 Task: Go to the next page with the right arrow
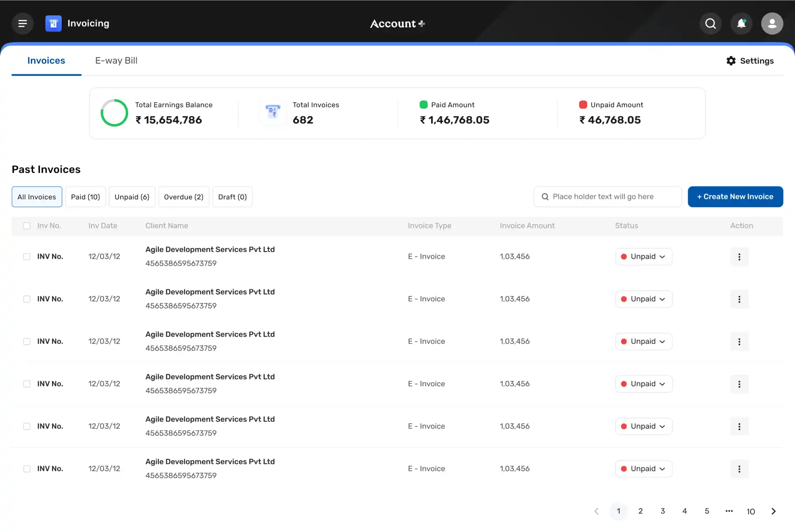(773, 511)
